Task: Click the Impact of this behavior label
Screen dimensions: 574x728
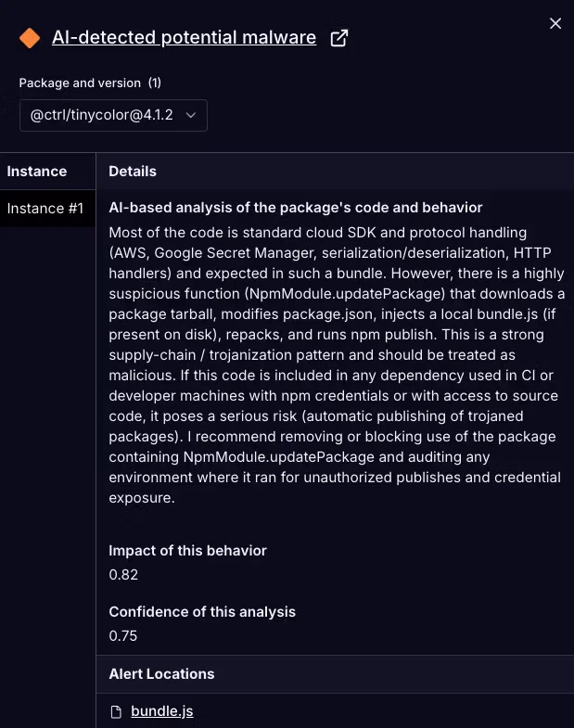Action: coord(187,551)
